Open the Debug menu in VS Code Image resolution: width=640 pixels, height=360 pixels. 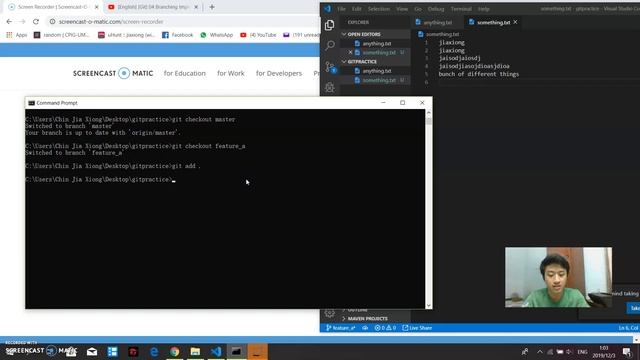436,9
